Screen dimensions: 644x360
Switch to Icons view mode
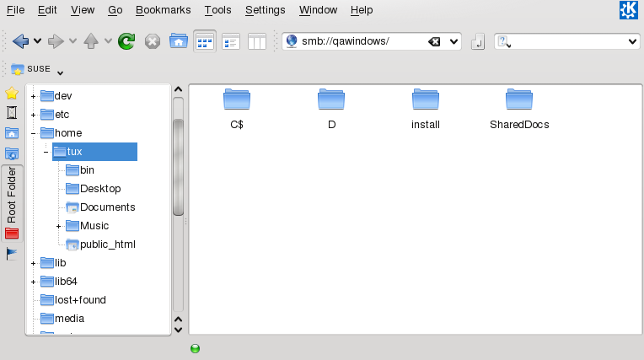[x=204, y=40]
